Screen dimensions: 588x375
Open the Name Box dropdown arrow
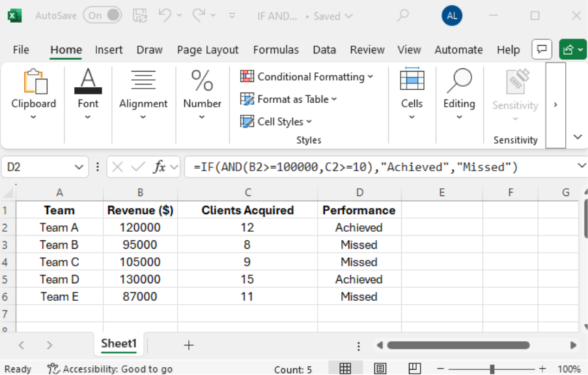click(x=79, y=167)
